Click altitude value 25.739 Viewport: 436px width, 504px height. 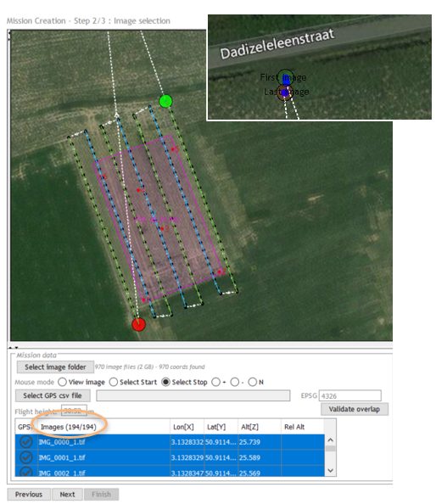(249, 442)
